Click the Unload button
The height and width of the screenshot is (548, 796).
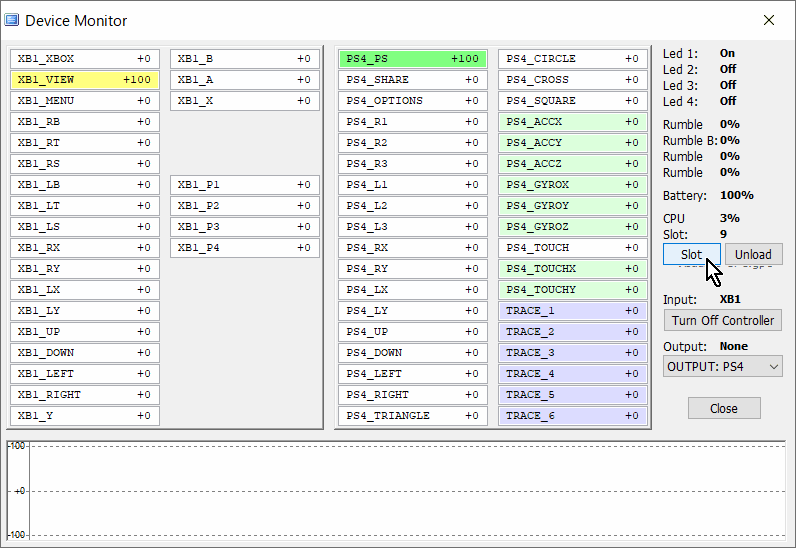click(x=753, y=254)
